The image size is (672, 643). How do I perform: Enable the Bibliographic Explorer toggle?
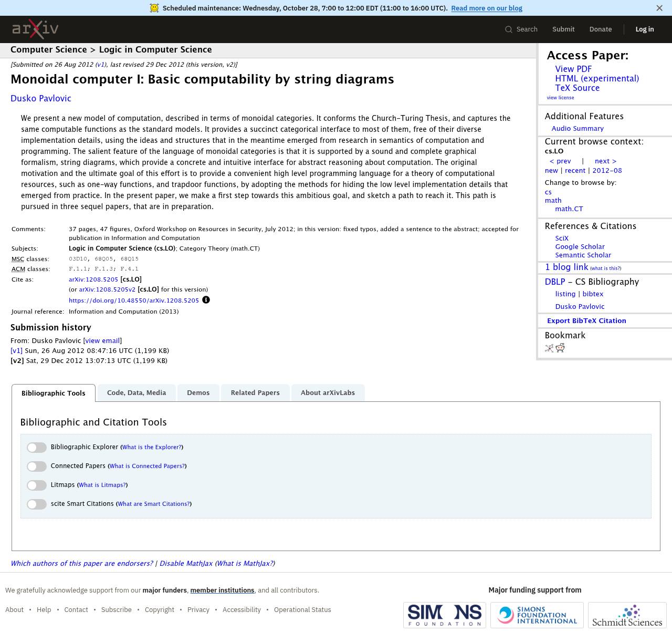click(x=37, y=448)
